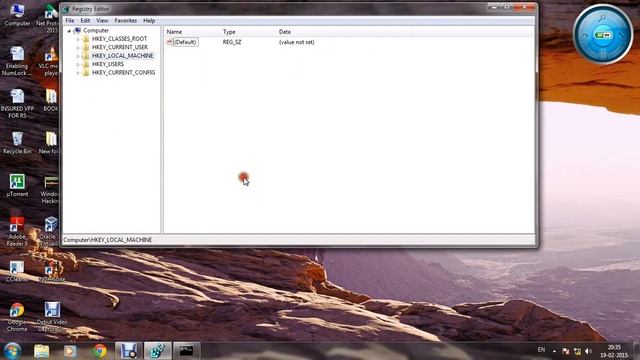This screenshot has height=360, width=640.
Task: Click the Registry Editor title bar icon
Action: pos(67,9)
